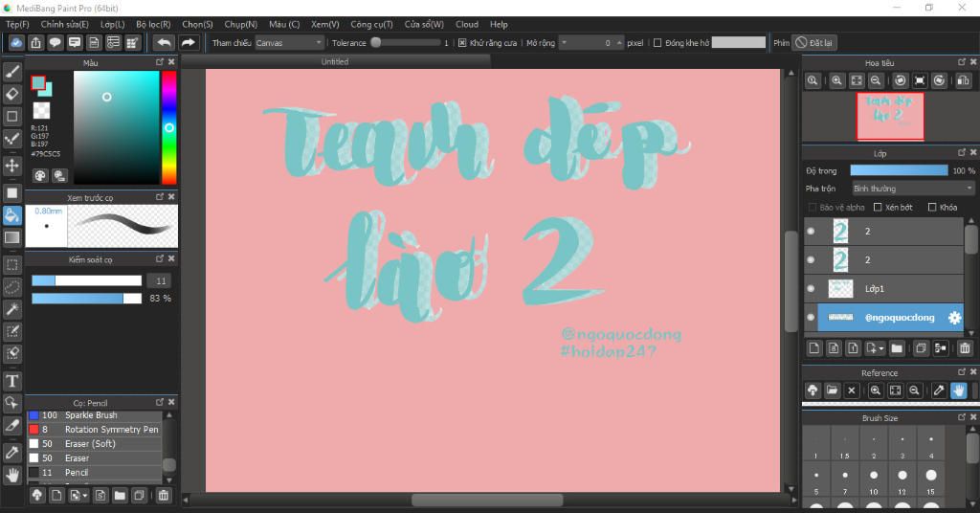Undock the Lớp layer panel

pos(961,152)
